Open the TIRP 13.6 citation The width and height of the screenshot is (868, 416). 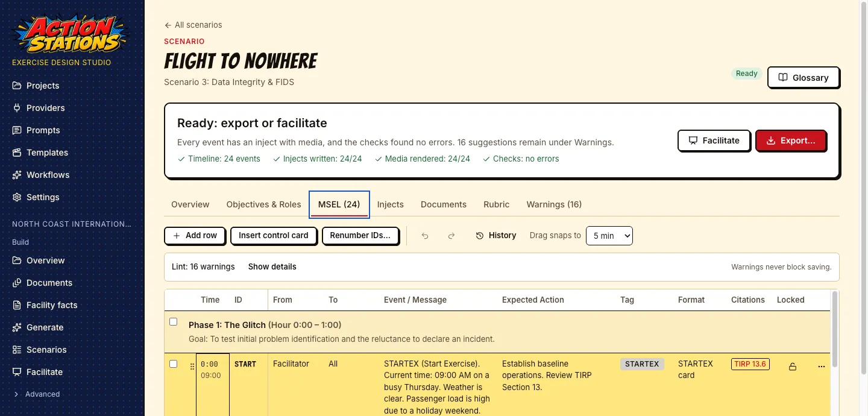(750, 364)
